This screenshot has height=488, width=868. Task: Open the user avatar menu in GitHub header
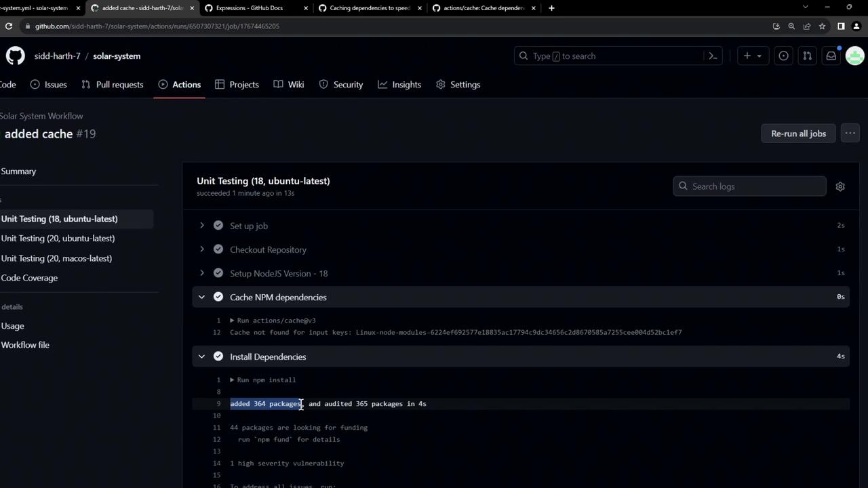(x=854, y=56)
